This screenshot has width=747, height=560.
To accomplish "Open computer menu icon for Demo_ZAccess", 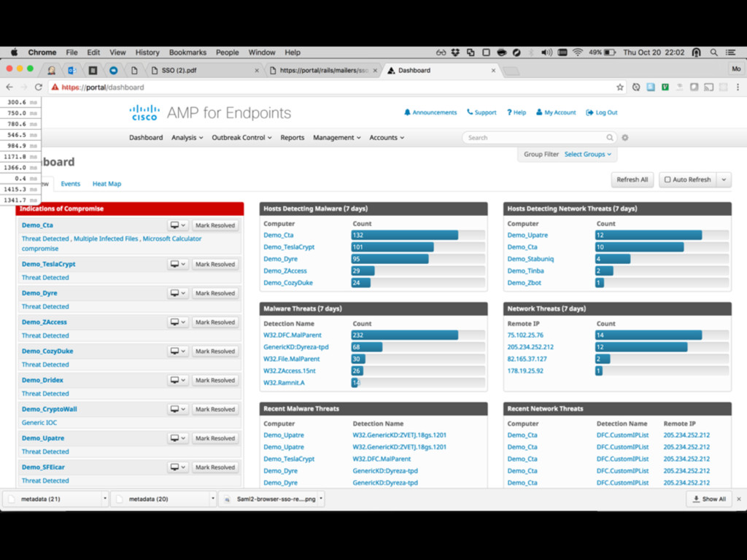I will point(178,322).
